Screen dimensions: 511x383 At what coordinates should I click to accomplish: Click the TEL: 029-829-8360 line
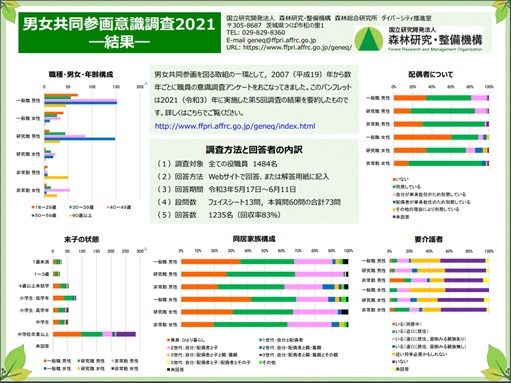[256, 33]
